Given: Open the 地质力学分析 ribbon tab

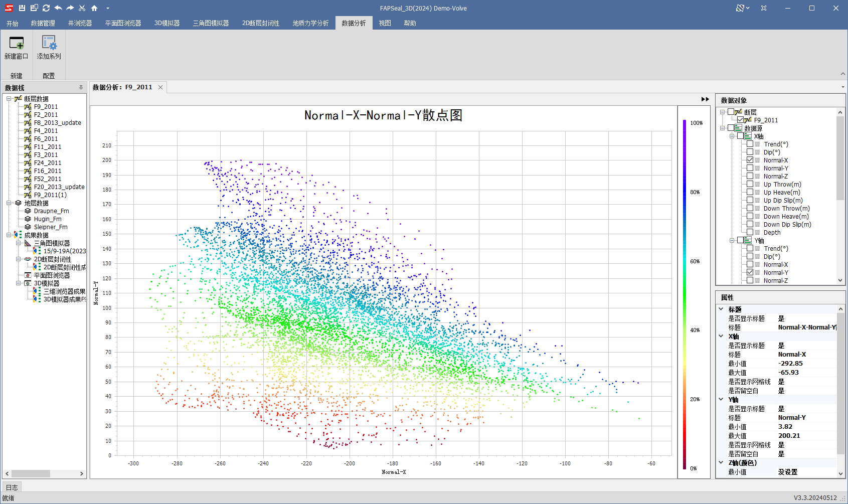Looking at the screenshot, I should [311, 23].
